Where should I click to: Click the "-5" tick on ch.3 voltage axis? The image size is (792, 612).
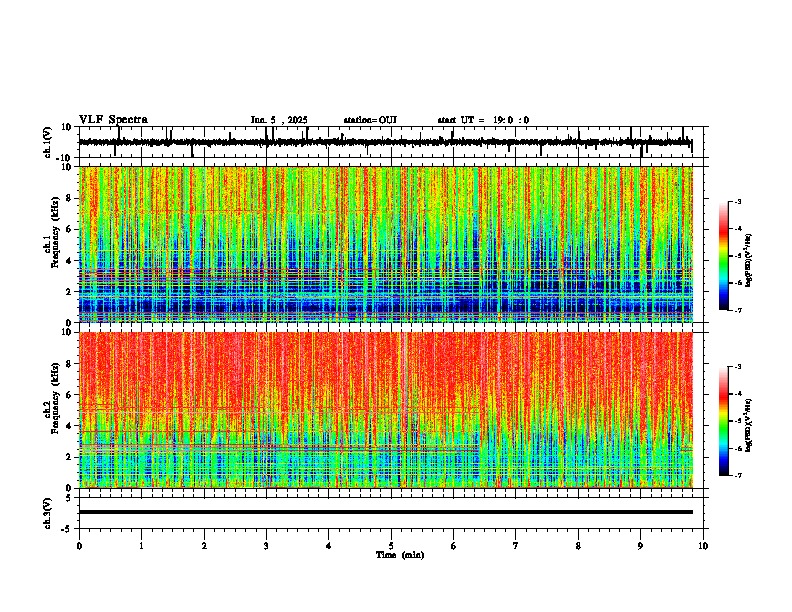66,529
